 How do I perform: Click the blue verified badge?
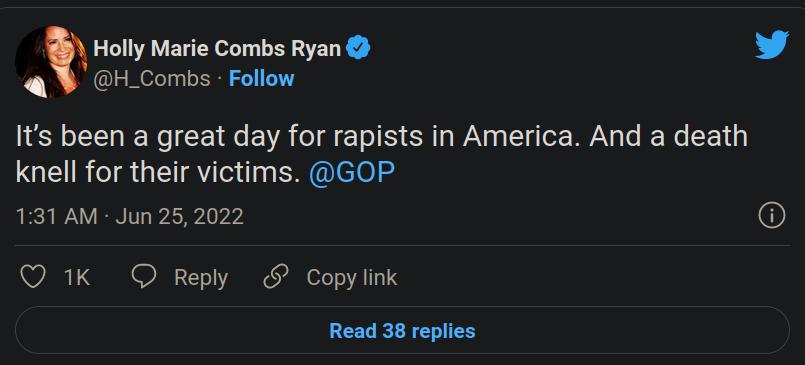[358, 48]
